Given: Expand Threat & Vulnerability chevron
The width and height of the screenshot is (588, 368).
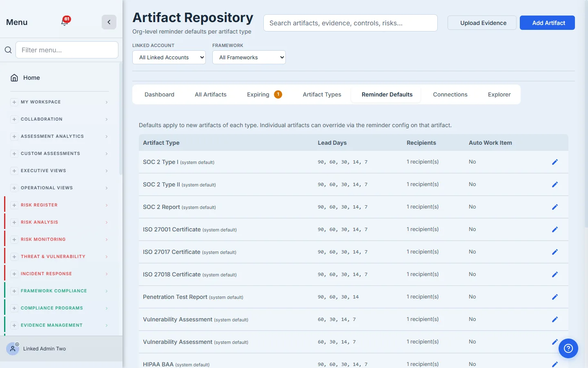Looking at the screenshot, I should pos(107,257).
